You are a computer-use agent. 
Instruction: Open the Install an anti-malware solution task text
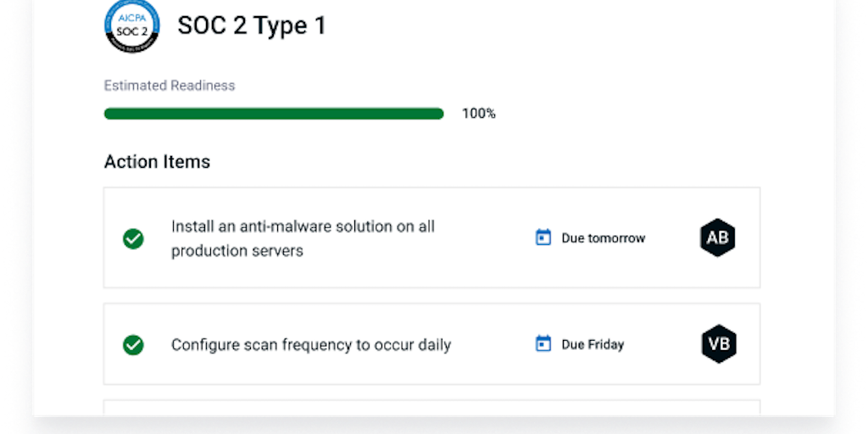pos(303,238)
